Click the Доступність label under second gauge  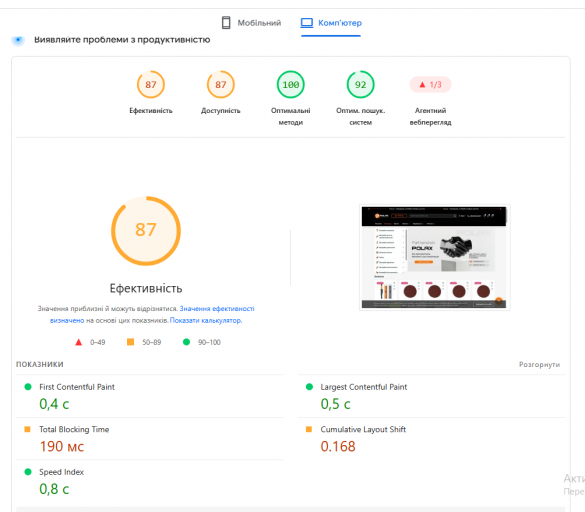(220, 110)
